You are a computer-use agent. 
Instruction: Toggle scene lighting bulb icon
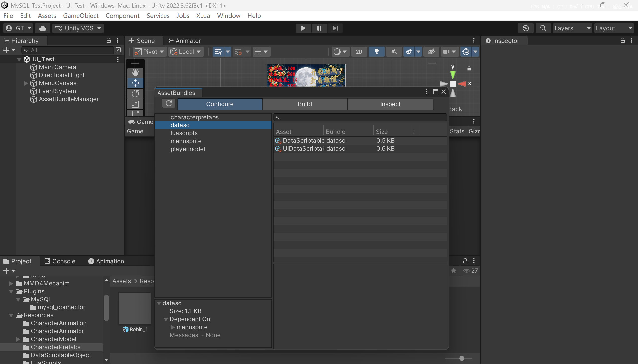point(376,52)
